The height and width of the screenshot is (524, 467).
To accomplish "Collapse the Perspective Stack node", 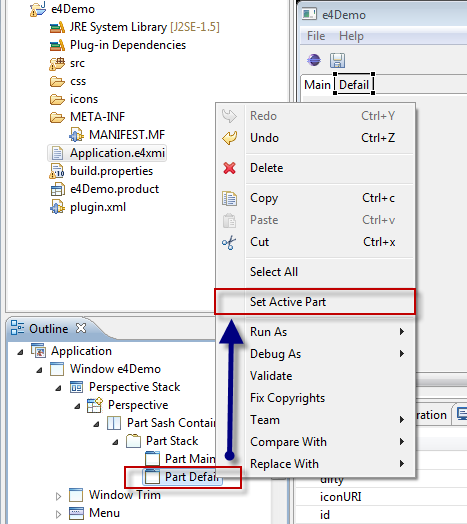I will pyautogui.click(x=59, y=388).
